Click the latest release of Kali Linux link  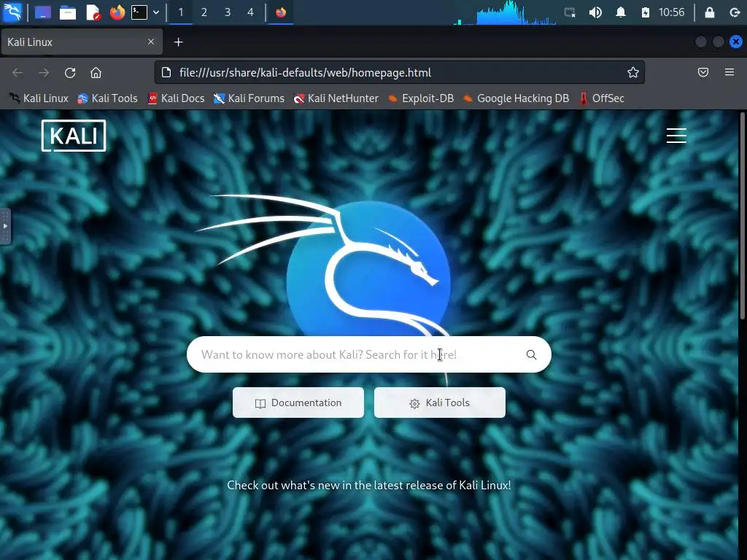[368, 485]
